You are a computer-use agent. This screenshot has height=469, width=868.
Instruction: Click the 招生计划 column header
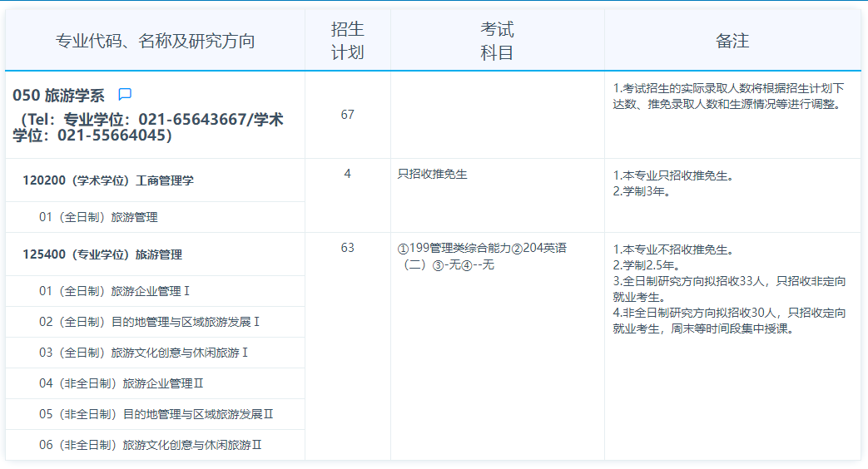(347, 42)
